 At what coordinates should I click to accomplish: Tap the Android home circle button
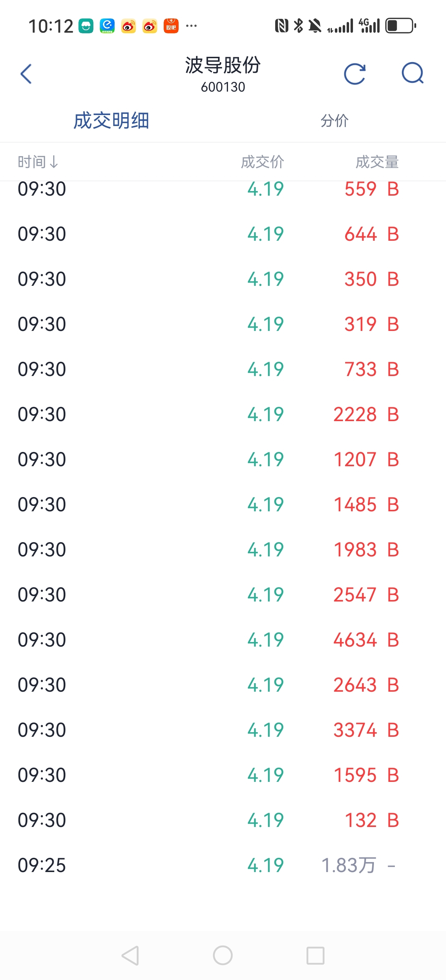tap(223, 955)
